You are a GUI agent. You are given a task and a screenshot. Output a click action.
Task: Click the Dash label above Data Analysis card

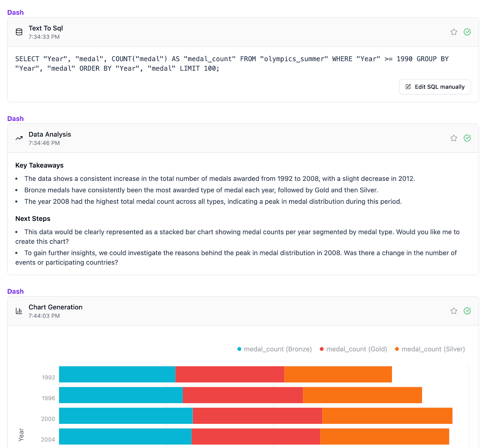[x=15, y=118]
